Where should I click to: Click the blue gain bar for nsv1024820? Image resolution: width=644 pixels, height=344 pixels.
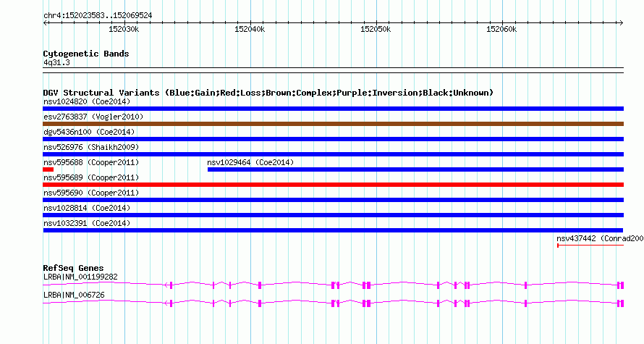(x=333, y=109)
